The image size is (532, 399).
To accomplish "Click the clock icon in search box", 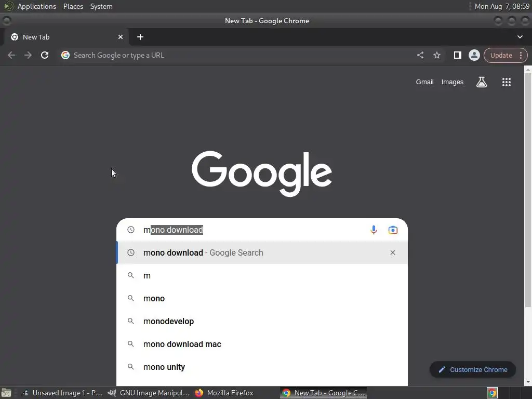I will (x=130, y=230).
